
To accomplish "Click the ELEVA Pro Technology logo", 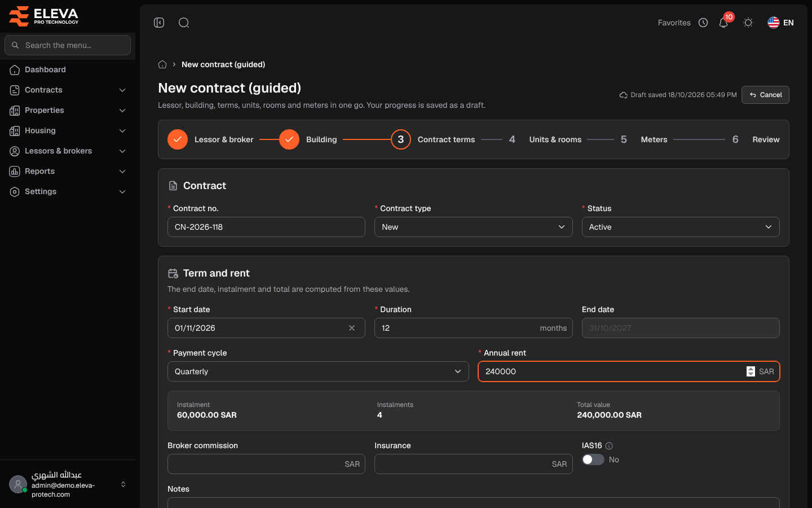I will (44, 16).
